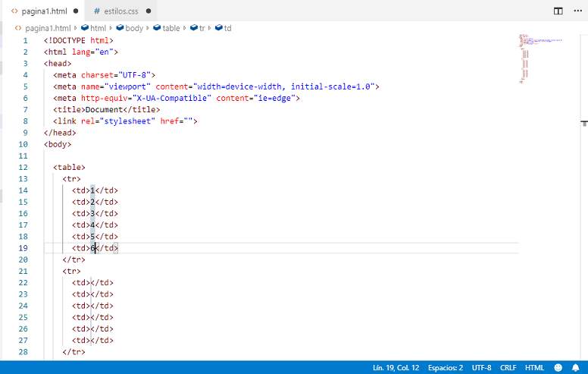The height and width of the screenshot is (374, 588).
Task: Click line number 12 in gutter
Action: (x=23, y=168)
